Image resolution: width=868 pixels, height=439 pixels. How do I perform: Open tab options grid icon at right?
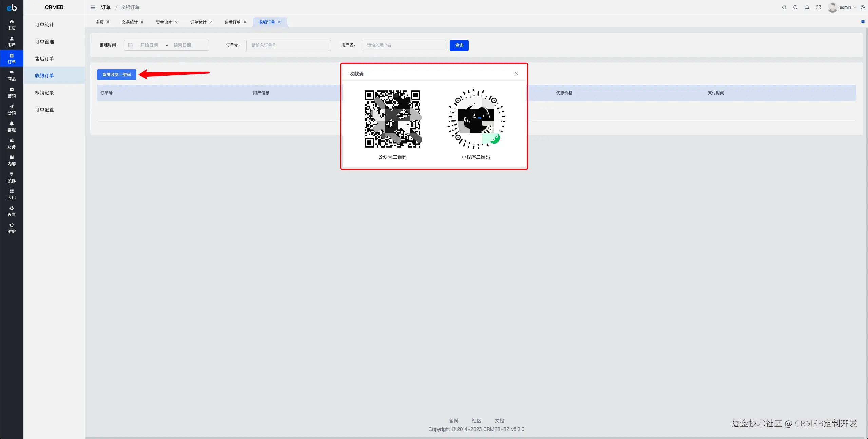click(x=863, y=22)
